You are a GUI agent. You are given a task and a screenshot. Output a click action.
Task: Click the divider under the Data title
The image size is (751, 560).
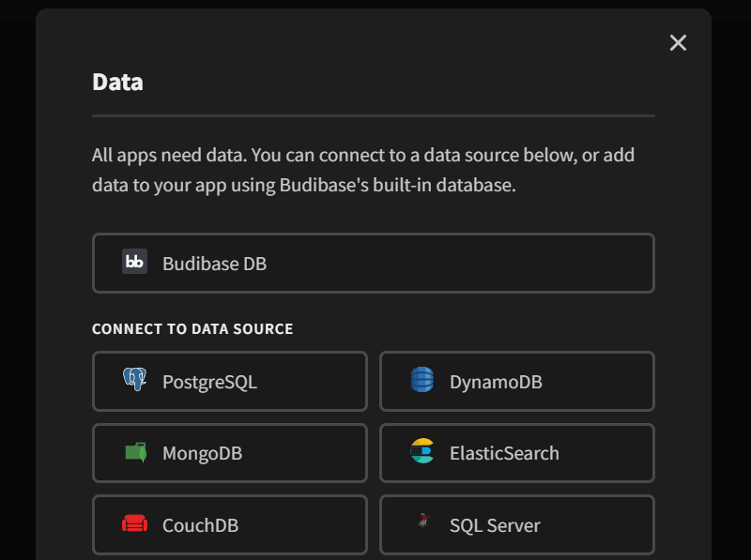[x=373, y=116]
